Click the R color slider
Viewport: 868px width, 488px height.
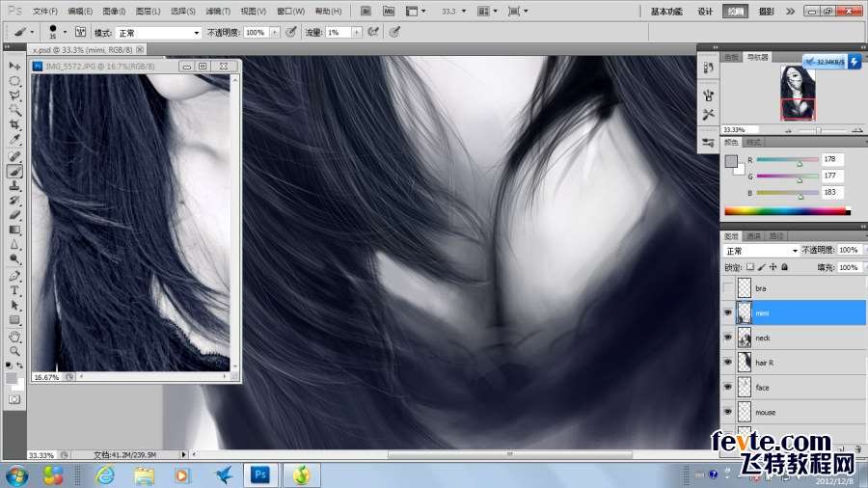[x=787, y=160]
